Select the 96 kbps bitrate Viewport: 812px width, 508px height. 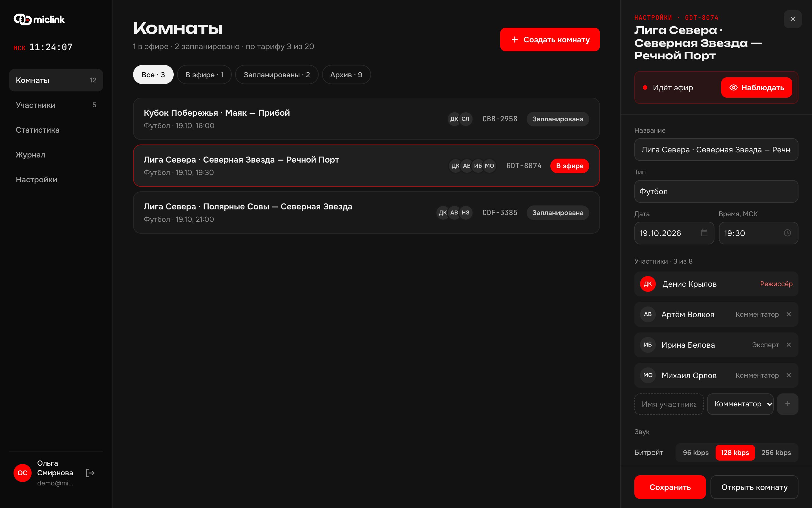pos(696,453)
